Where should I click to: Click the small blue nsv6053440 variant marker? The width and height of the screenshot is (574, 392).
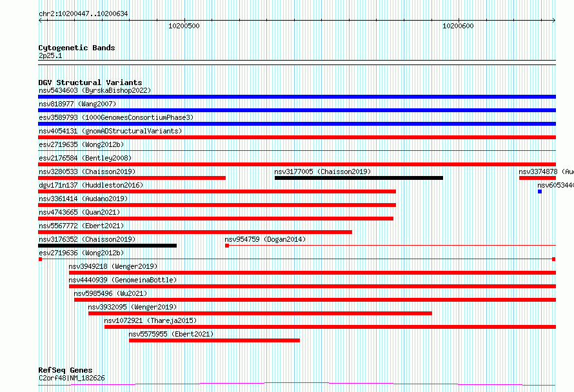coord(540,191)
